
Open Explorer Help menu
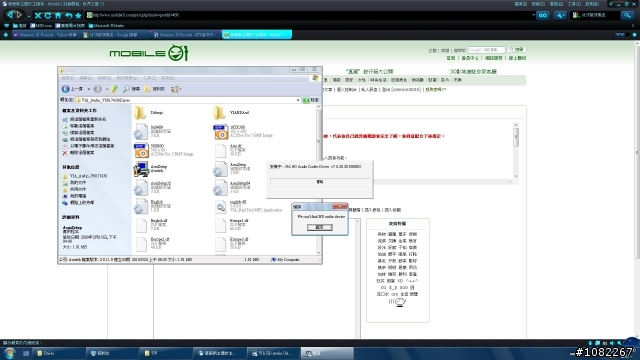click(168, 78)
